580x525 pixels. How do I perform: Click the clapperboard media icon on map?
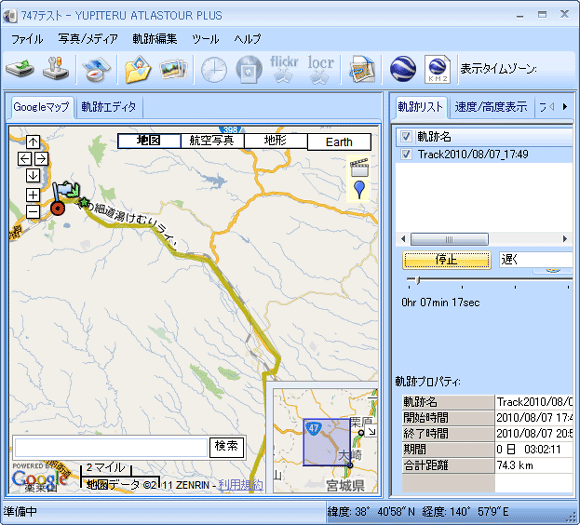[359, 167]
